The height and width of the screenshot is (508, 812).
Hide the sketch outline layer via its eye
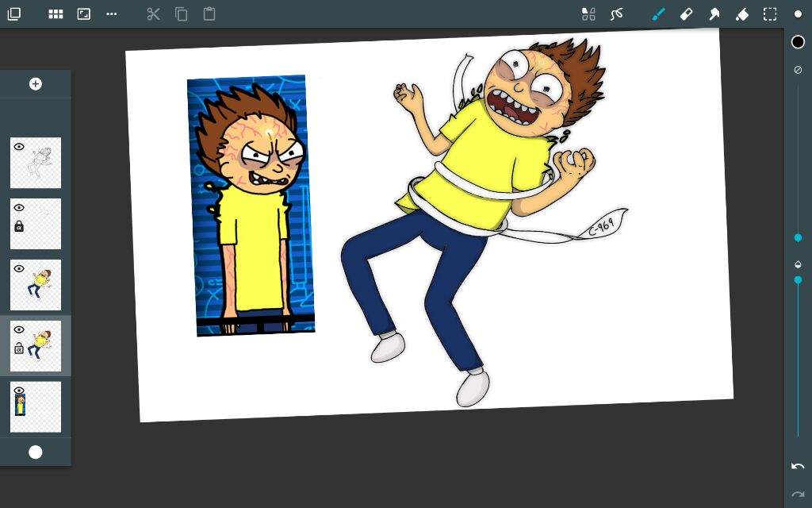coord(19,147)
